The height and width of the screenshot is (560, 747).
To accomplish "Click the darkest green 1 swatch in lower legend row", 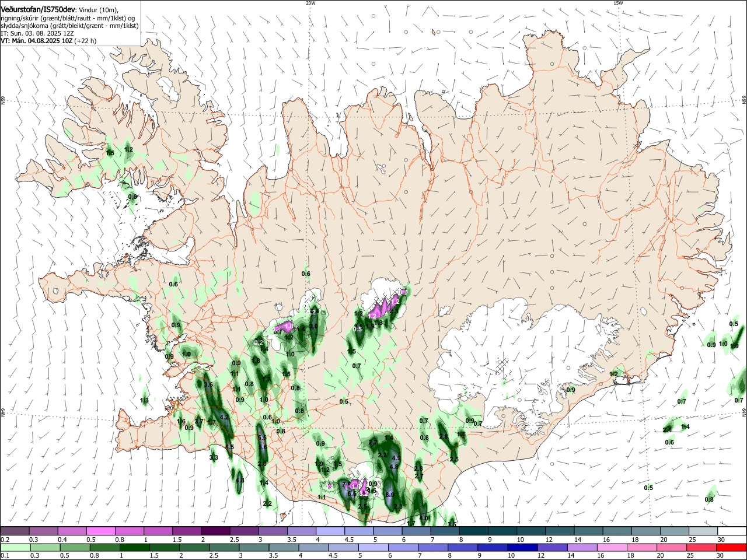I will click(134, 547).
